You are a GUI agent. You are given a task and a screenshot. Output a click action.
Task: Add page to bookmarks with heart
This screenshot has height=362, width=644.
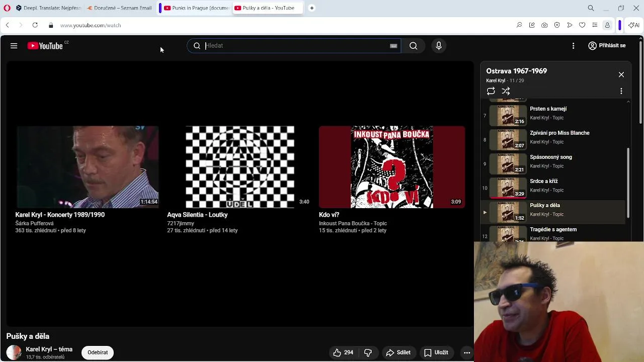click(582, 25)
